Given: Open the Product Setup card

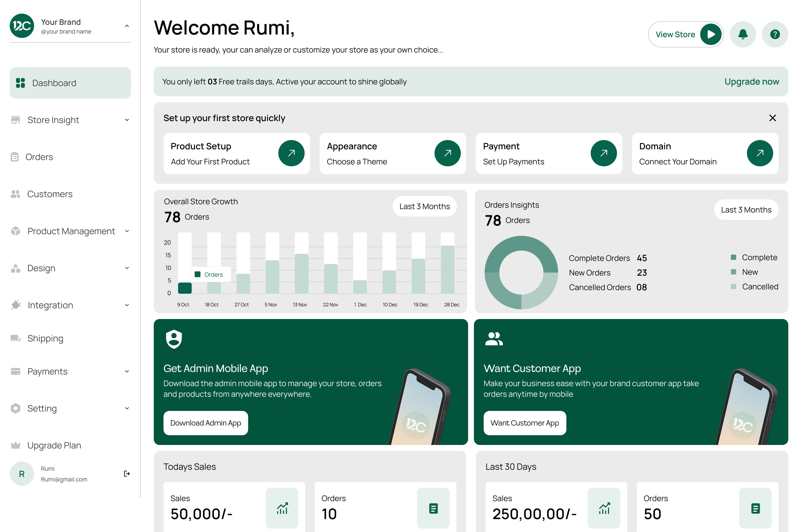Looking at the screenshot, I should (236, 153).
